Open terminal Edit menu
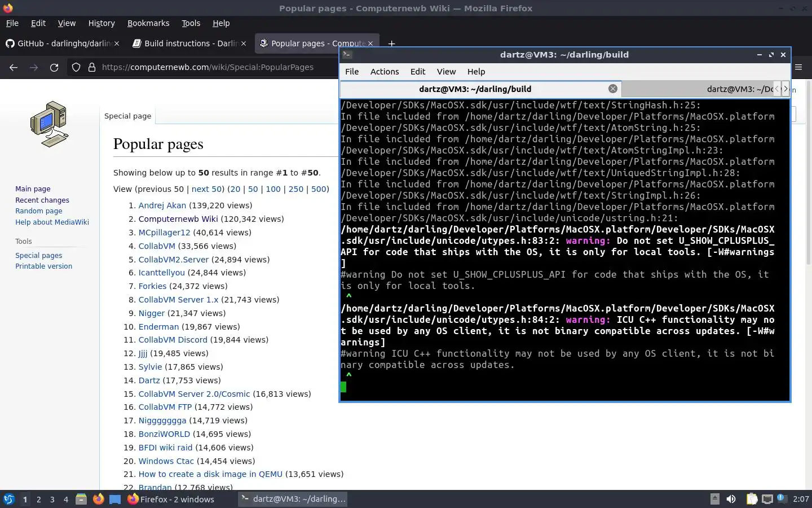Viewport: 812px width, 508px height. 418,72
